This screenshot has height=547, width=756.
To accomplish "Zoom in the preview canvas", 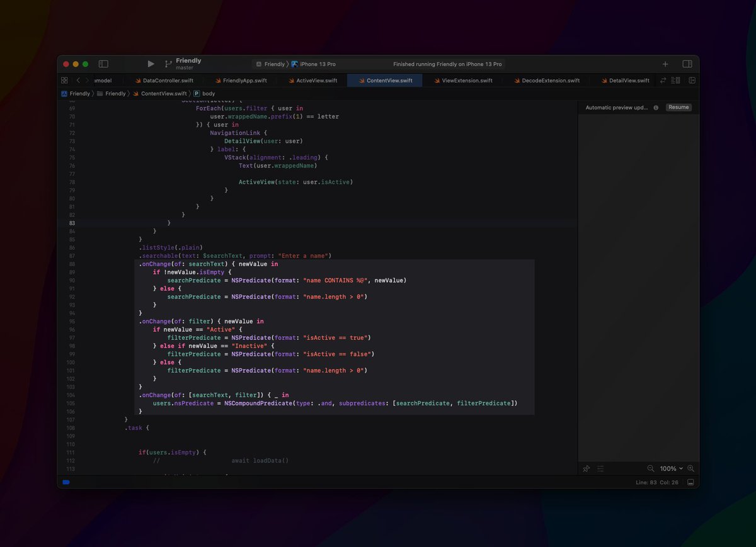I will (691, 469).
